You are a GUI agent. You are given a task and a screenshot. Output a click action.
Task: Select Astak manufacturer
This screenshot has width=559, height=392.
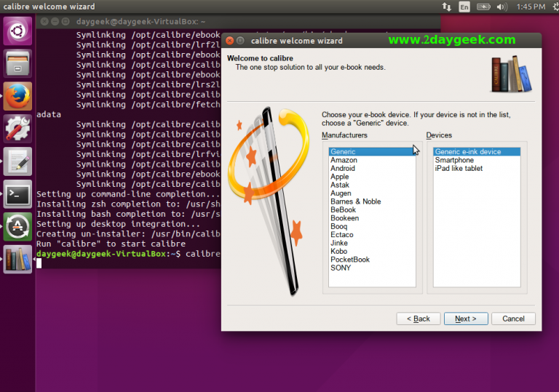pyautogui.click(x=372, y=185)
